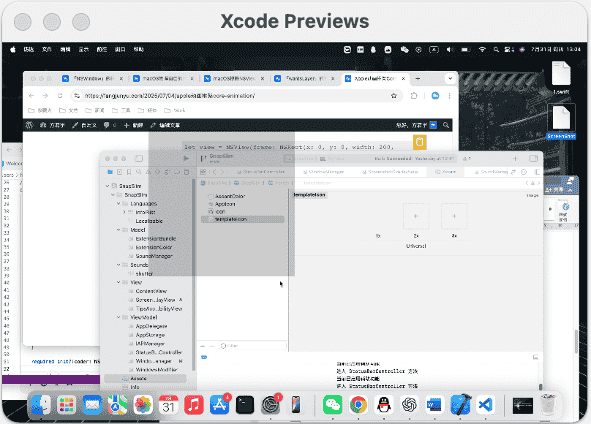Toggle the Xcode inspector panel
The height and width of the screenshot is (424, 591).
coord(533,159)
